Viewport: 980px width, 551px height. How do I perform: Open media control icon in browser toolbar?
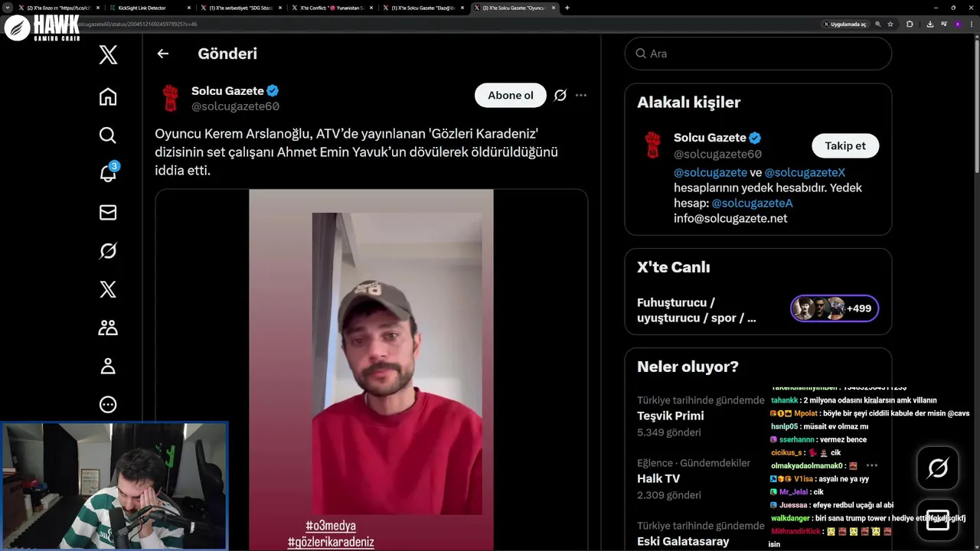tap(944, 24)
